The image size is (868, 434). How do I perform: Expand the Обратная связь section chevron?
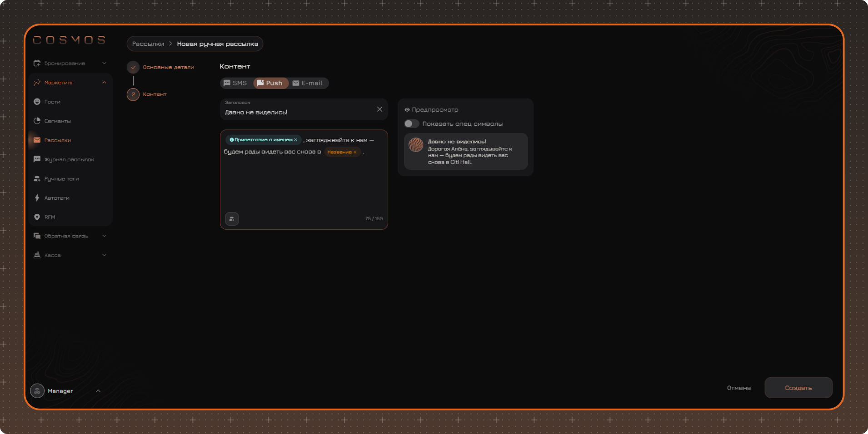point(104,236)
